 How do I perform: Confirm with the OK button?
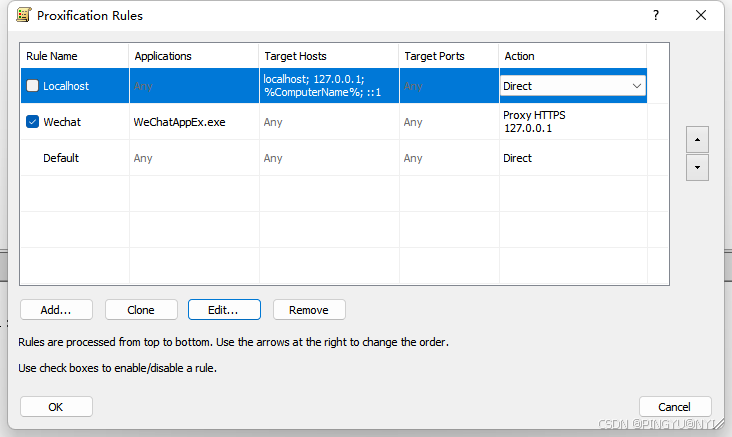(56, 407)
